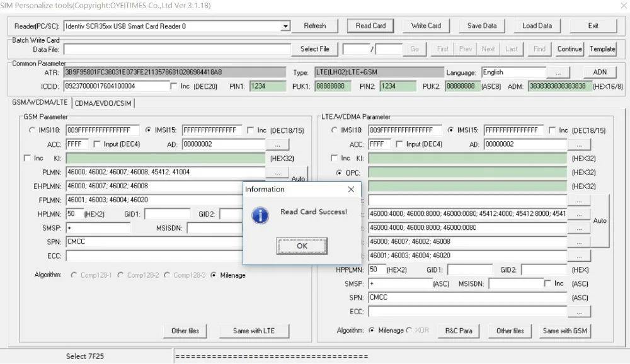The image size is (630, 364).
Task: Click the PUK1 field
Action: (x=332, y=86)
